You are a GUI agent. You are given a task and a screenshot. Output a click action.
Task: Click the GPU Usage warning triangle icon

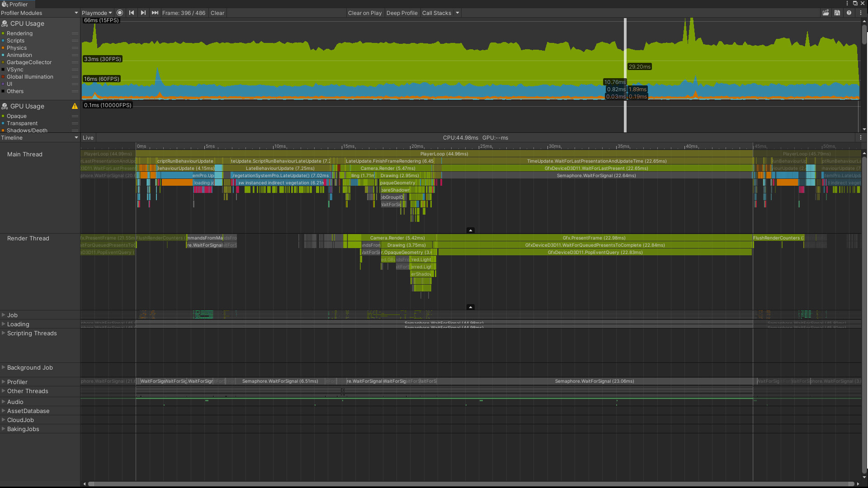pos(75,106)
